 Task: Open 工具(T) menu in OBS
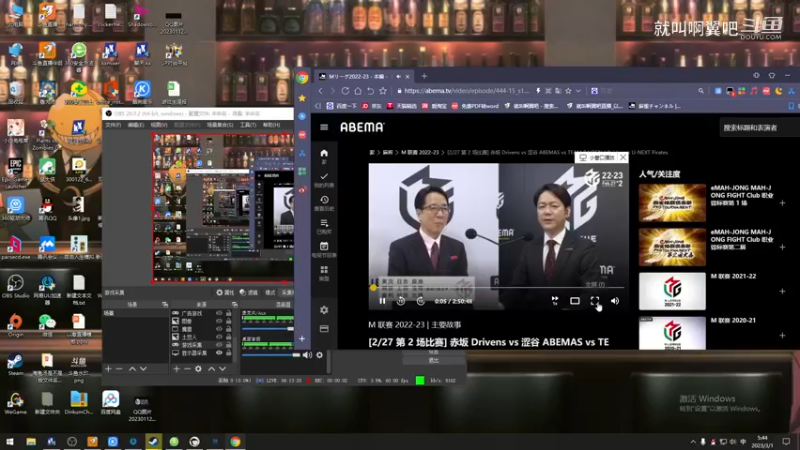pos(248,125)
